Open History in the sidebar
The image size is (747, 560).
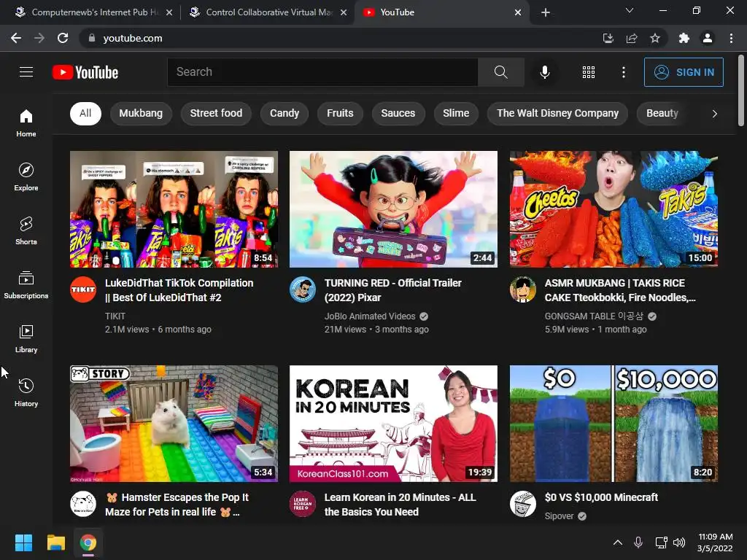pos(26,392)
